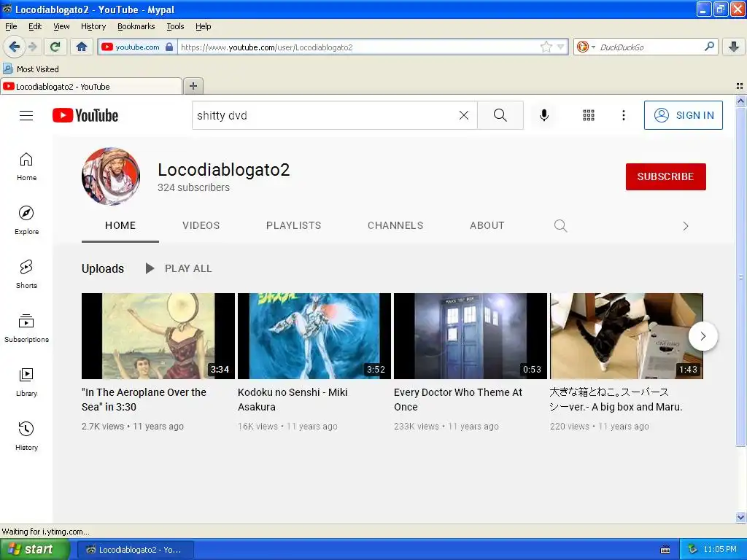The width and height of the screenshot is (747, 560).
Task: Click the SIGN IN button
Action: click(683, 115)
